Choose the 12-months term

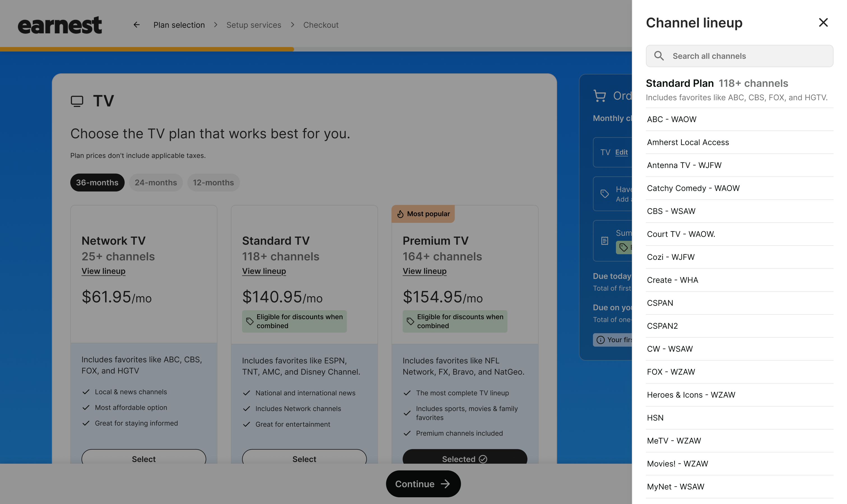tap(213, 182)
